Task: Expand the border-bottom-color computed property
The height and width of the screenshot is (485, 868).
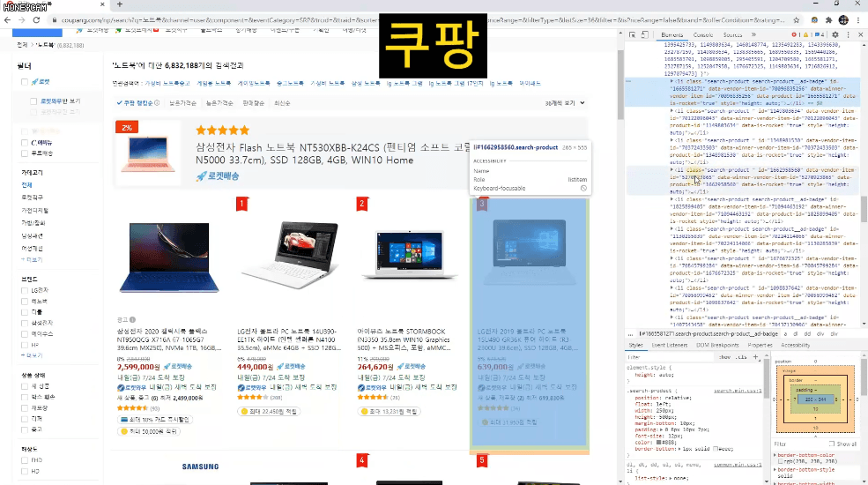Action: tap(775, 455)
